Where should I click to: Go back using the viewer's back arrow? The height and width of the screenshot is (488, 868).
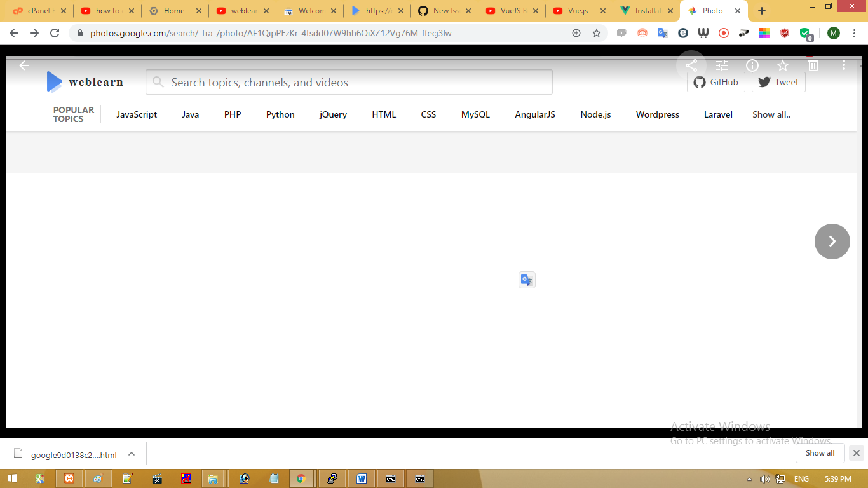click(x=24, y=65)
